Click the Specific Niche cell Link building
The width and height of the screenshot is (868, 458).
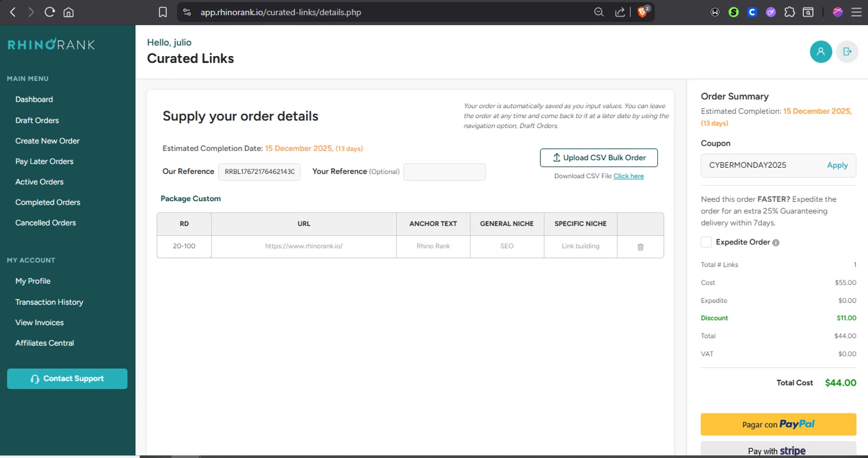click(x=580, y=246)
